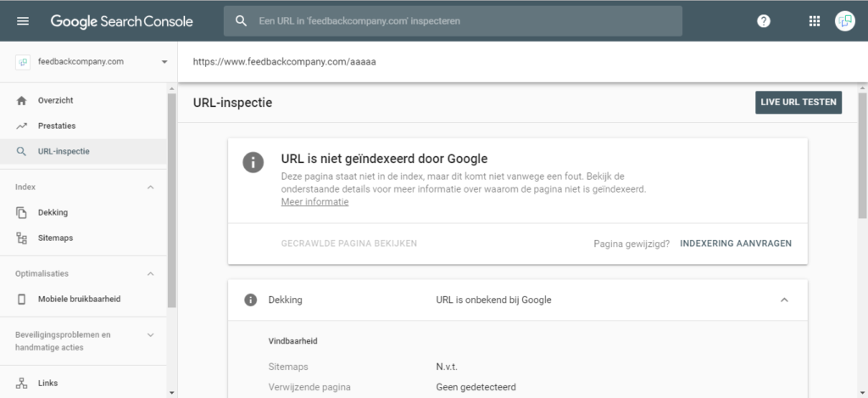
Task: Click the Links network icon
Action: tap(22, 383)
